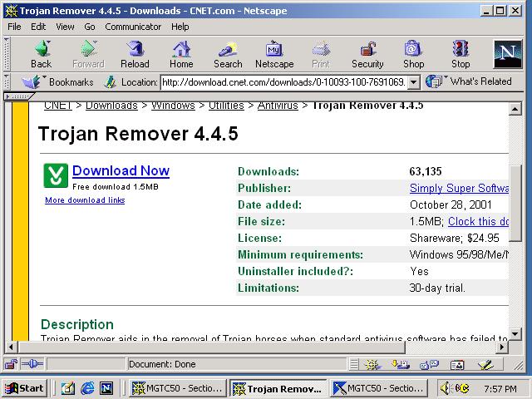This screenshot has height=399, width=532.
Task: Click the page proxy icon beside Location
Action: tap(110, 82)
